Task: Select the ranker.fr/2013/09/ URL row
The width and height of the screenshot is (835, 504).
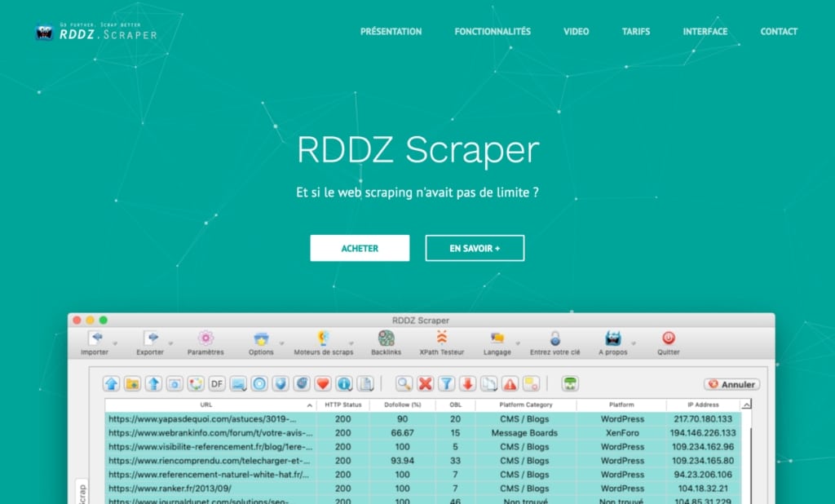Action: pos(423,489)
